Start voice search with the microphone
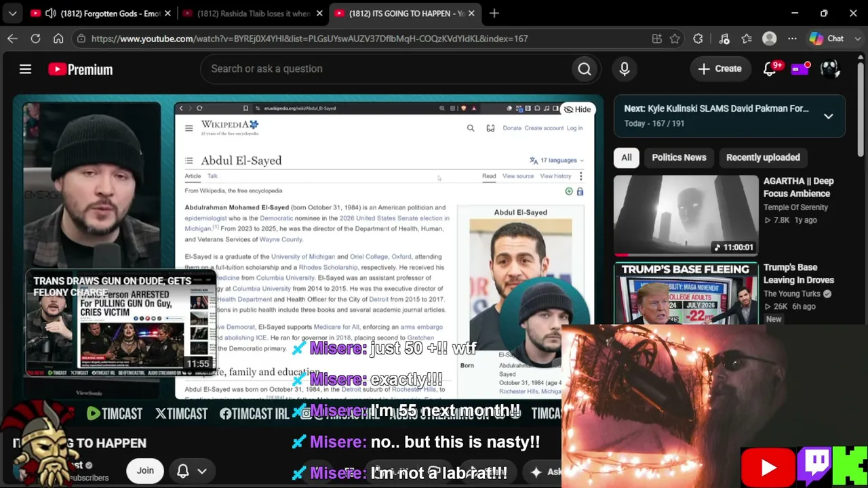 tap(625, 68)
